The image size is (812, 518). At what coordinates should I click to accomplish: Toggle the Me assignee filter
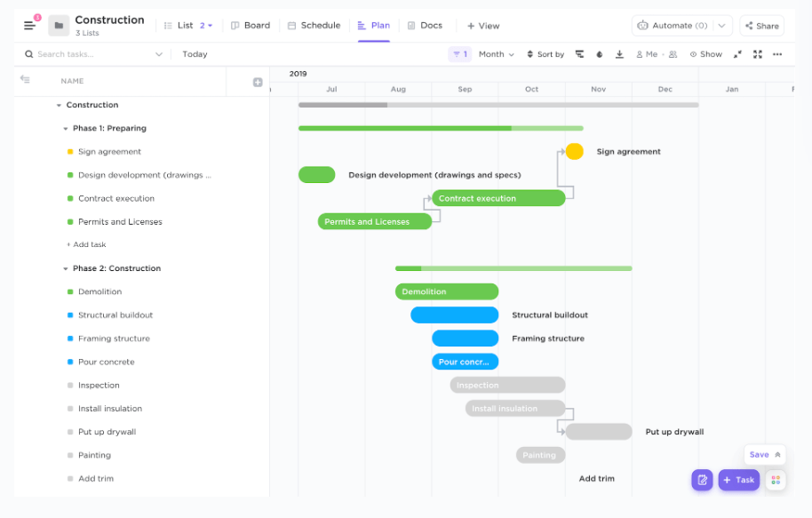tap(647, 54)
